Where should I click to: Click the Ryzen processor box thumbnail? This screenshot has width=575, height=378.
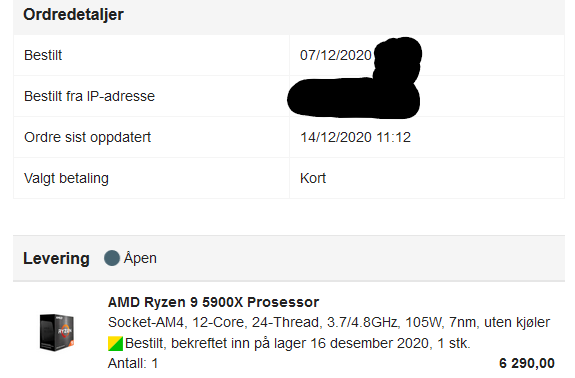[x=57, y=332]
